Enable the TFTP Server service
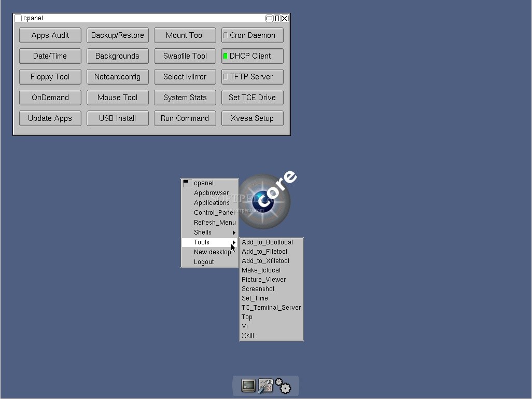The width and height of the screenshot is (532, 399). 252,77
